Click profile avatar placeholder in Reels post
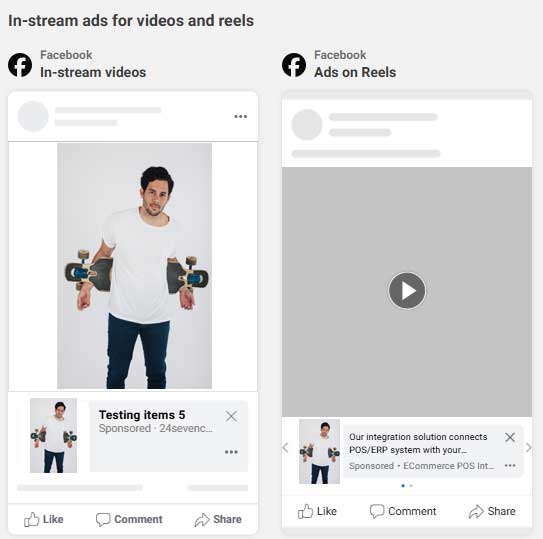543x539 pixels. click(307, 125)
